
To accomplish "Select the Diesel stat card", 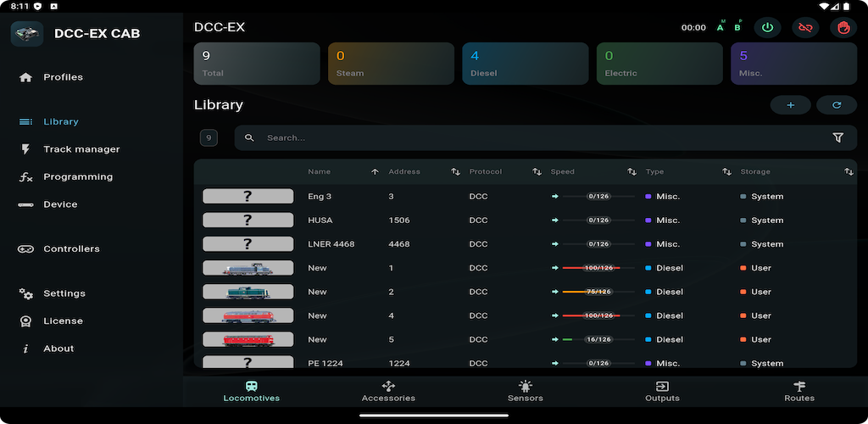I will [x=526, y=64].
